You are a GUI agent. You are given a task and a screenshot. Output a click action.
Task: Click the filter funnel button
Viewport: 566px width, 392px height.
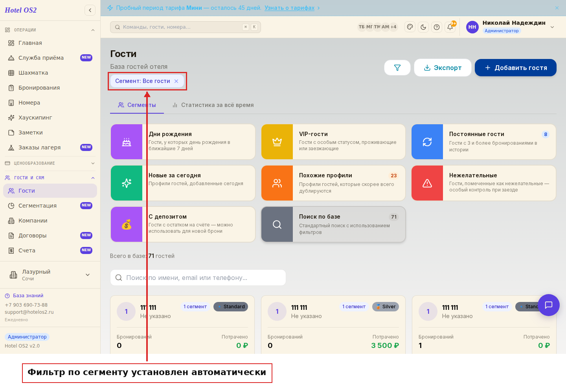397,68
